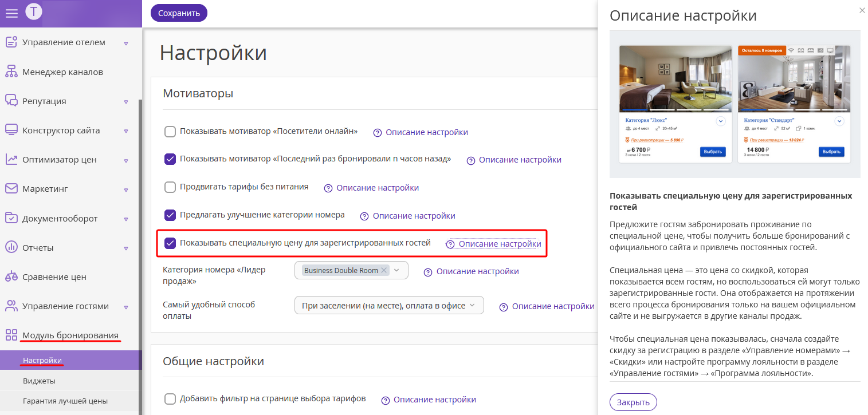Click question icon next to «Посетители онлайн»
Image resolution: width=868 pixels, height=415 pixels.
click(x=378, y=132)
